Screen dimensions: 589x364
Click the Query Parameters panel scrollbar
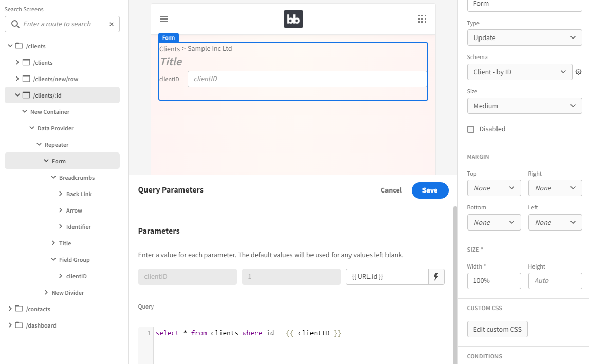455,285
